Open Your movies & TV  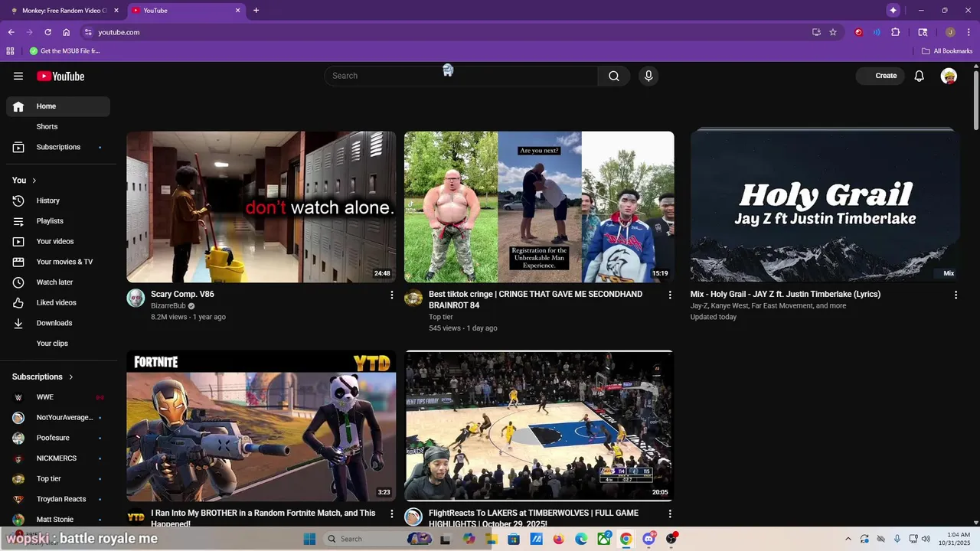[x=58, y=262]
